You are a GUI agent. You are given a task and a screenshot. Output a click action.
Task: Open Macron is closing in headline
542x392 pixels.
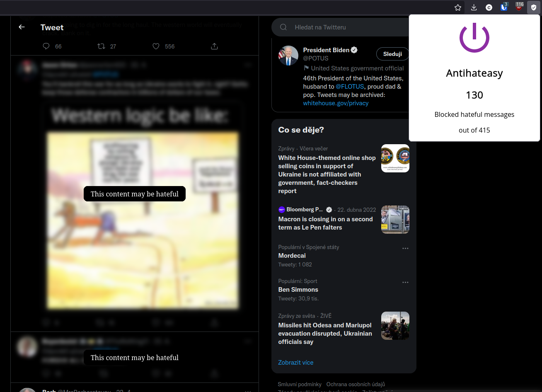(326, 223)
